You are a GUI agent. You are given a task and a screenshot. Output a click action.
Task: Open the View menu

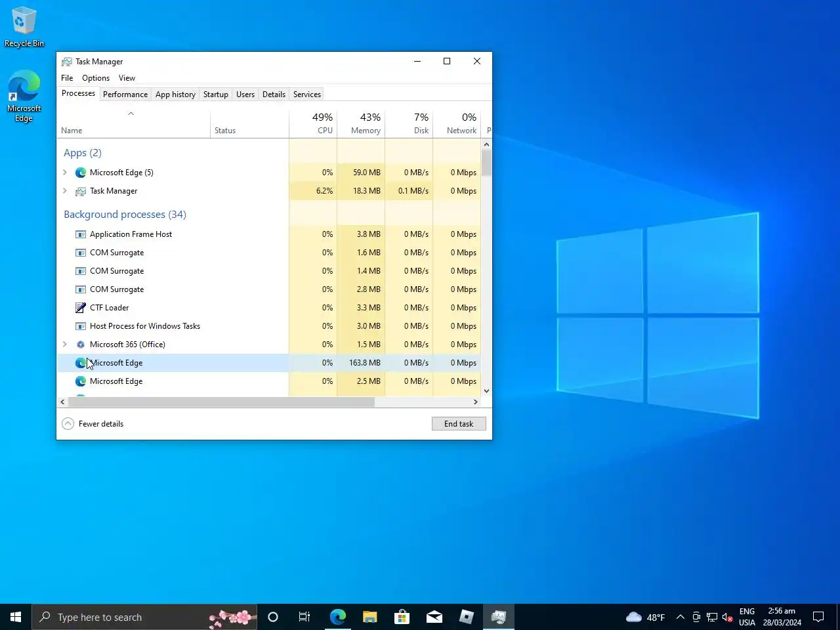127,78
